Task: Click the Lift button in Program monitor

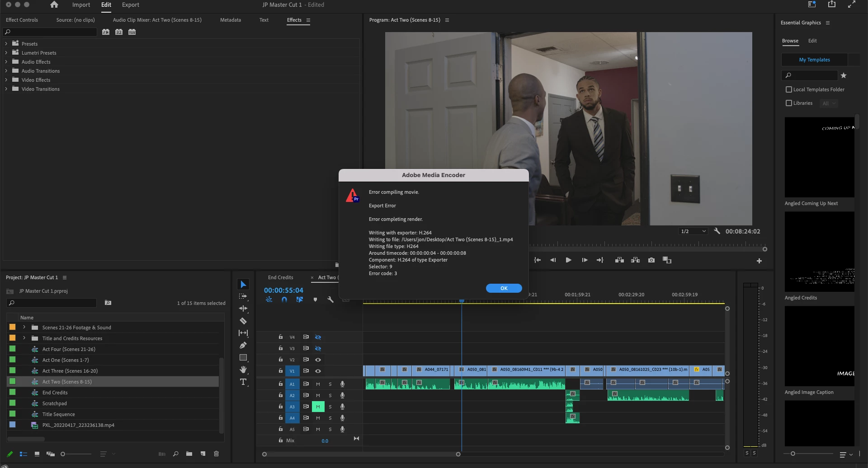Action: point(619,260)
